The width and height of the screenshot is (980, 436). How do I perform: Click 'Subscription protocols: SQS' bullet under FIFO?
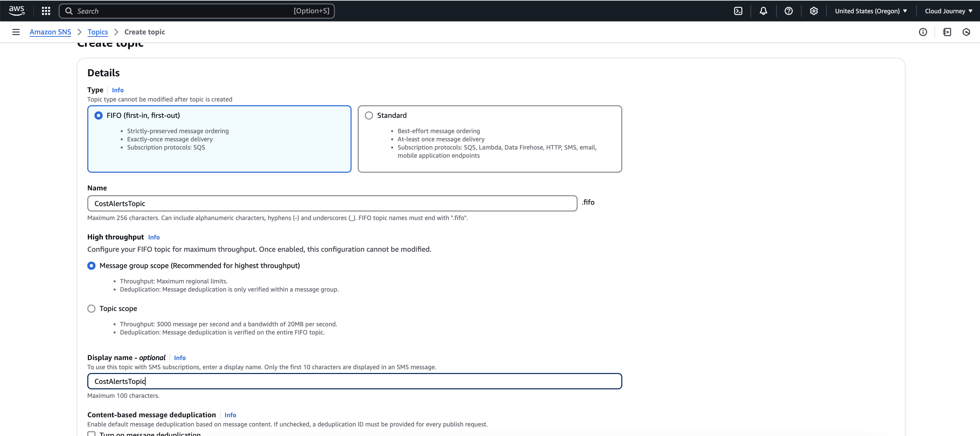click(166, 147)
